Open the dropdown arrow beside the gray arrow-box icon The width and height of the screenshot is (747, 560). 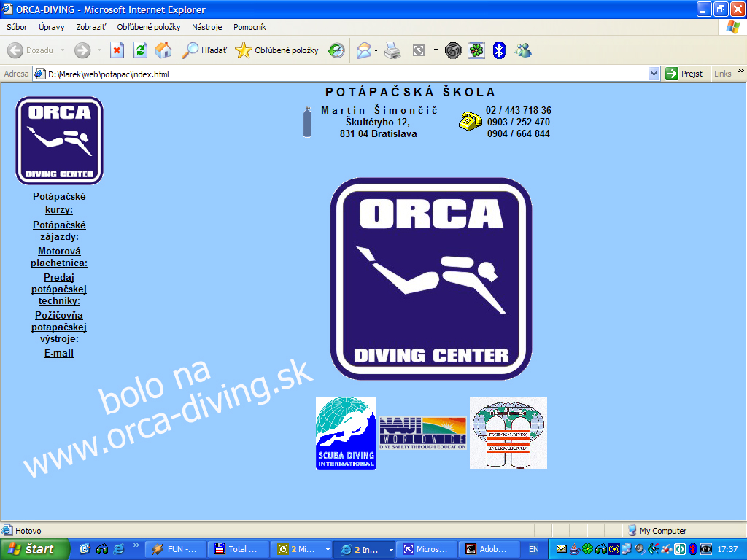coord(436,50)
